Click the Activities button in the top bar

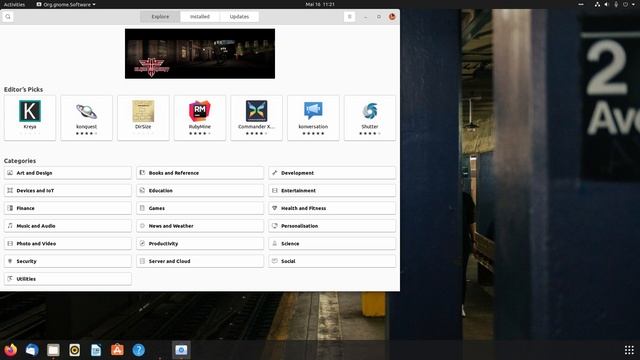pyautogui.click(x=14, y=4)
